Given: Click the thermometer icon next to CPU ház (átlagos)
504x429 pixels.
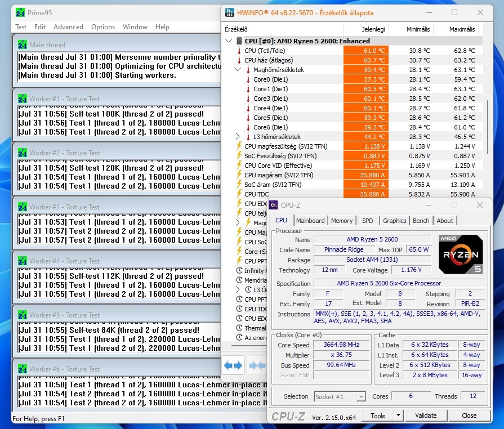Looking at the screenshot, I should [239, 60].
